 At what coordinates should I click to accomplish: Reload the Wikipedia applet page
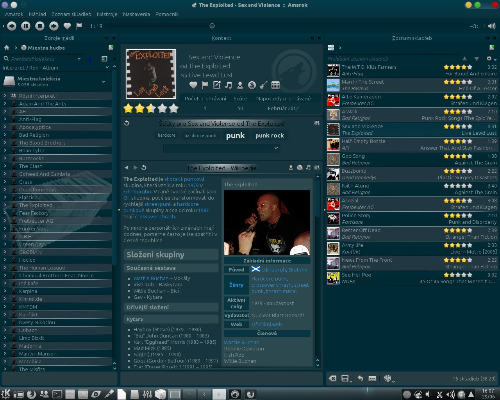[x=144, y=167]
